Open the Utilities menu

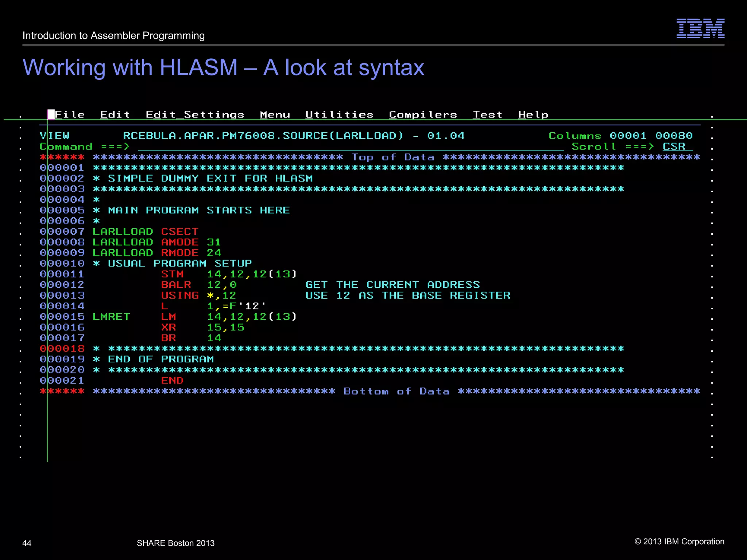click(x=339, y=114)
